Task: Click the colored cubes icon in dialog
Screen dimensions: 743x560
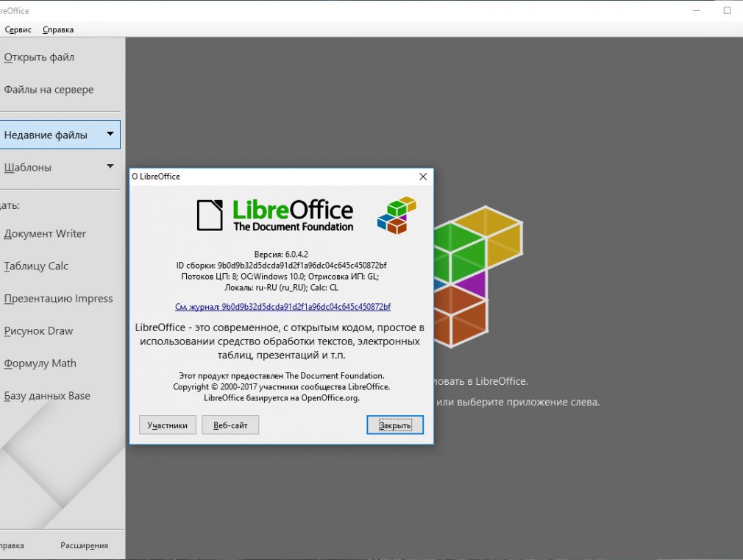Action: (397, 216)
